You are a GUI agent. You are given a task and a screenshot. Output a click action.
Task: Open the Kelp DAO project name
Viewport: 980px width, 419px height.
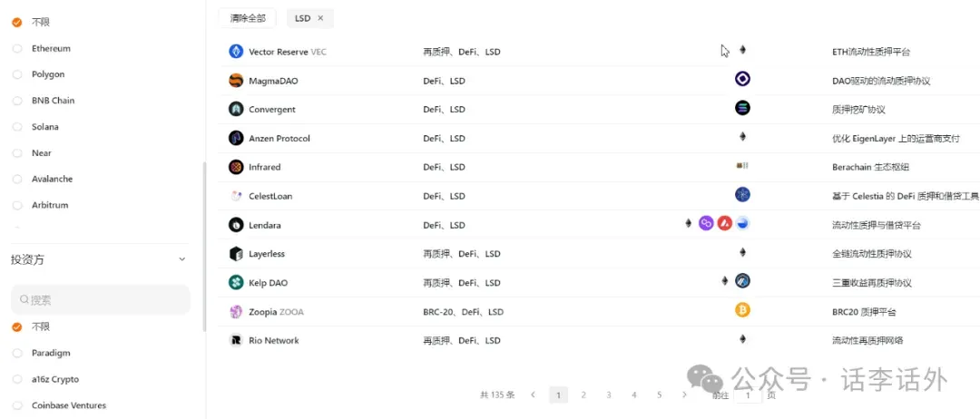pyautogui.click(x=268, y=283)
